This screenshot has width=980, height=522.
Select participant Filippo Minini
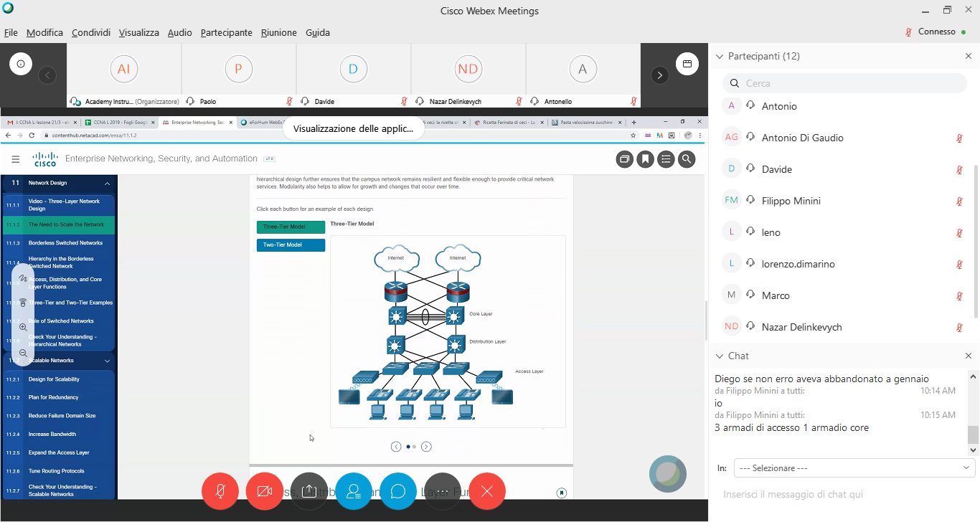point(844,201)
